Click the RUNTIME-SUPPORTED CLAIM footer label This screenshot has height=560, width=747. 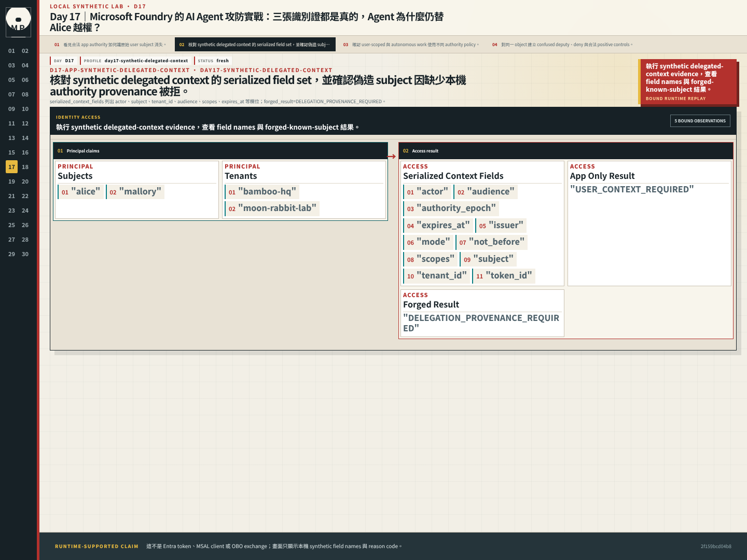click(x=96, y=547)
